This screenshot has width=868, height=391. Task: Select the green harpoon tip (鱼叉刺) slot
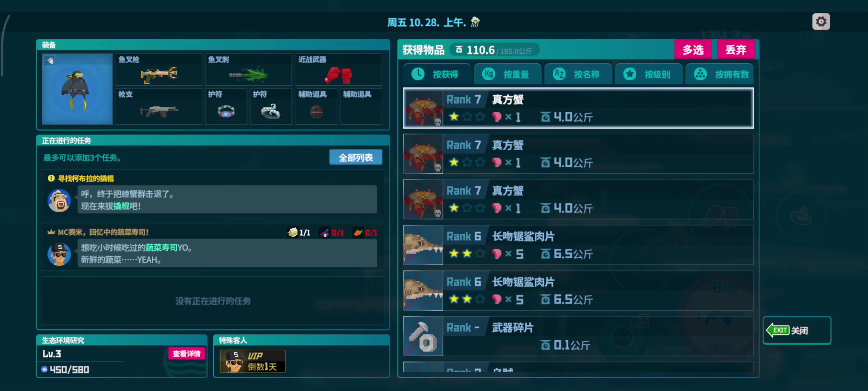249,70
